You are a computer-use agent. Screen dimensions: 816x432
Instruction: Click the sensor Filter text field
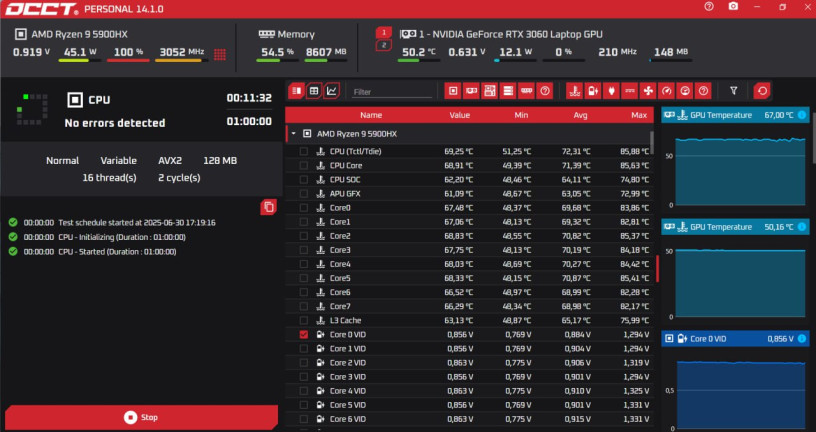[392, 92]
